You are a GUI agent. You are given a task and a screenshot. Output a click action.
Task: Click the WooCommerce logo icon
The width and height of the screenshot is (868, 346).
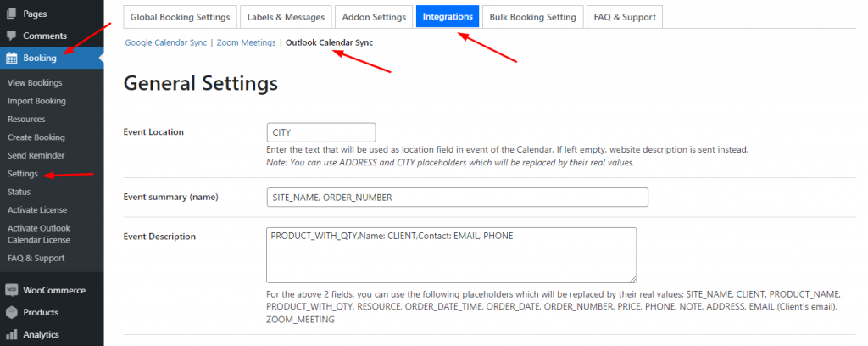click(x=11, y=290)
